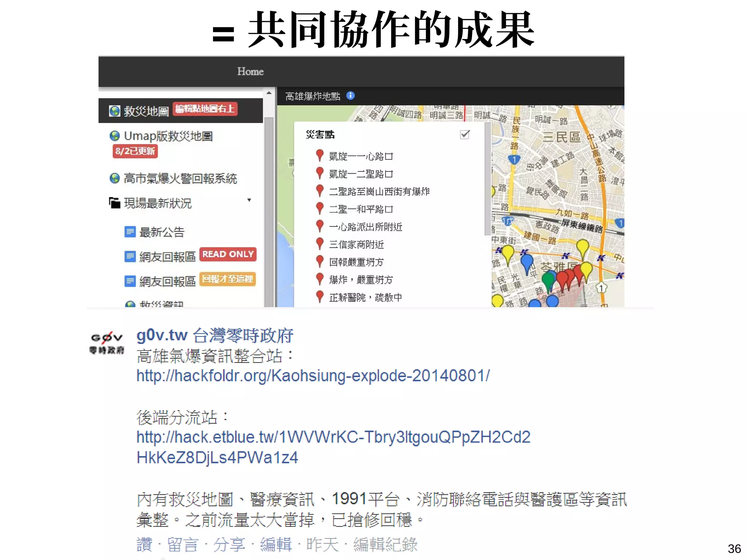747x560 pixels.
Task: Click document icon beside 最新公告
Action: pyautogui.click(x=130, y=232)
